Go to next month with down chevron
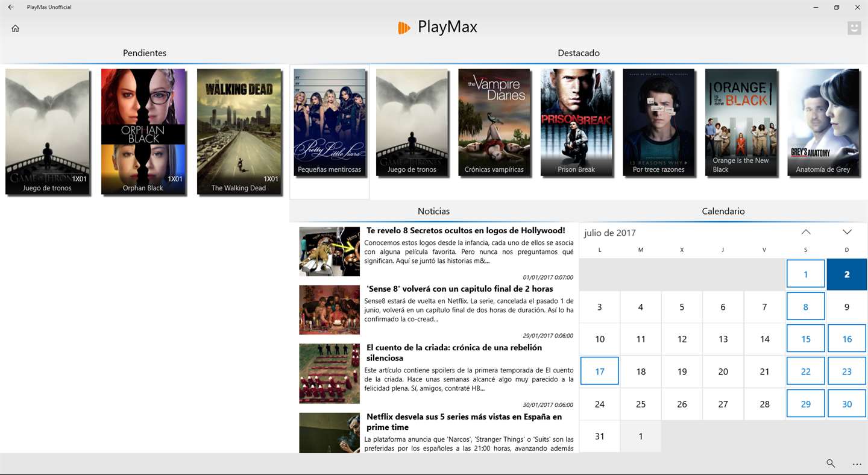 point(847,232)
